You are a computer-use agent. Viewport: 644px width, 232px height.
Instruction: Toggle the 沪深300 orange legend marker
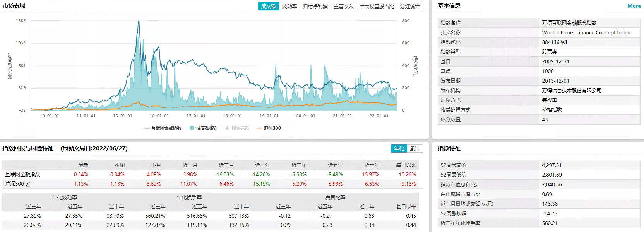[259, 128]
